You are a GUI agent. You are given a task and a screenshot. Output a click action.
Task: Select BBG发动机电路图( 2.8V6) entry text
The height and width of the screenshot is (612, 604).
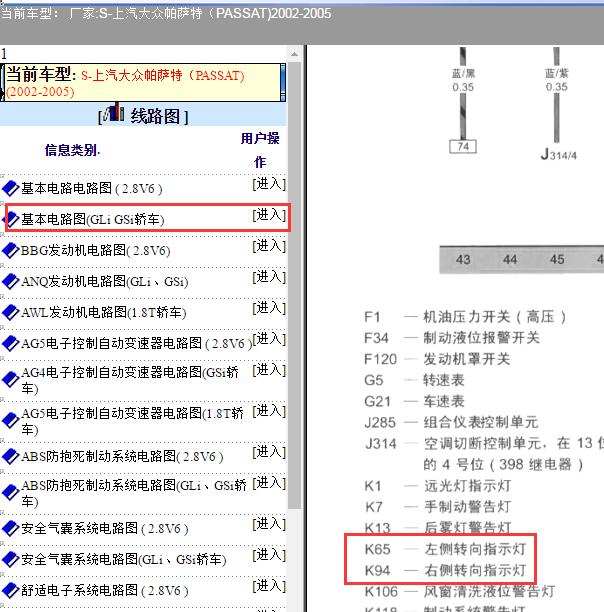(96, 250)
